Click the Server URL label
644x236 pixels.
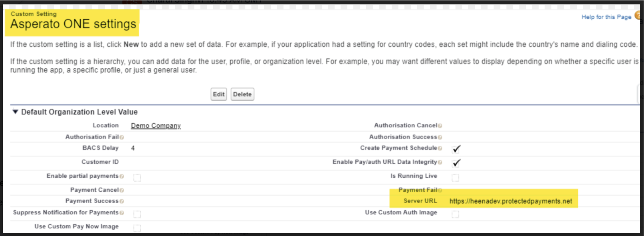pyautogui.click(x=420, y=201)
